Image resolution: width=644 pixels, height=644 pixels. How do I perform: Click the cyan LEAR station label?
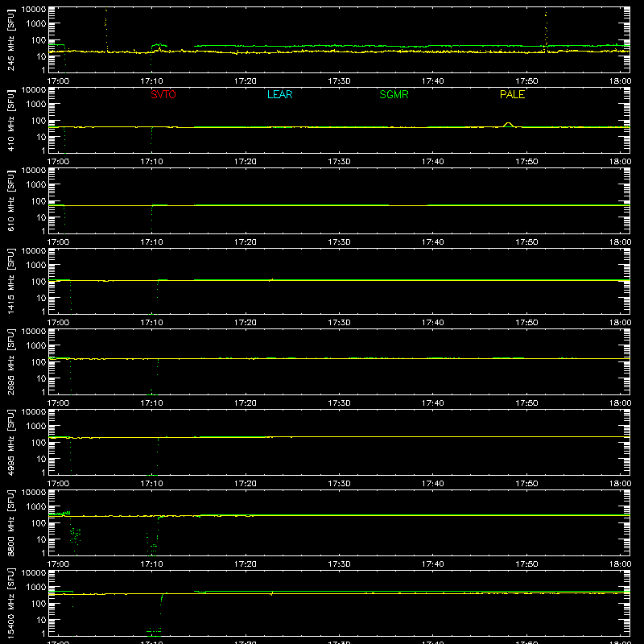pyautogui.click(x=279, y=94)
